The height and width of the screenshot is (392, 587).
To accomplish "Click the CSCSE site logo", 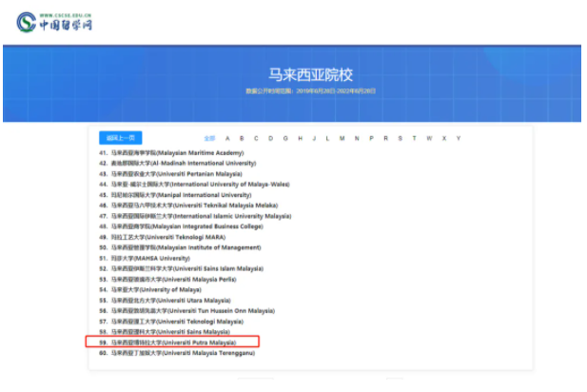I will click(54, 22).
